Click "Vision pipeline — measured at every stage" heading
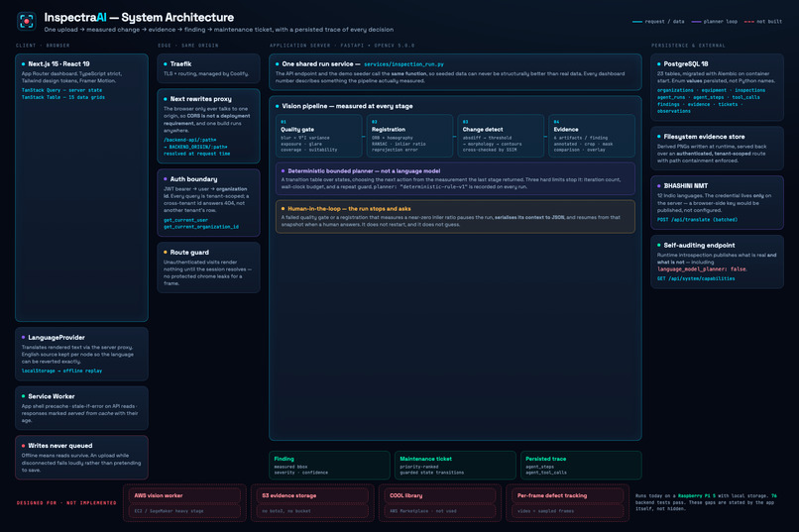 pyautogui.click(x=348, y=106)
